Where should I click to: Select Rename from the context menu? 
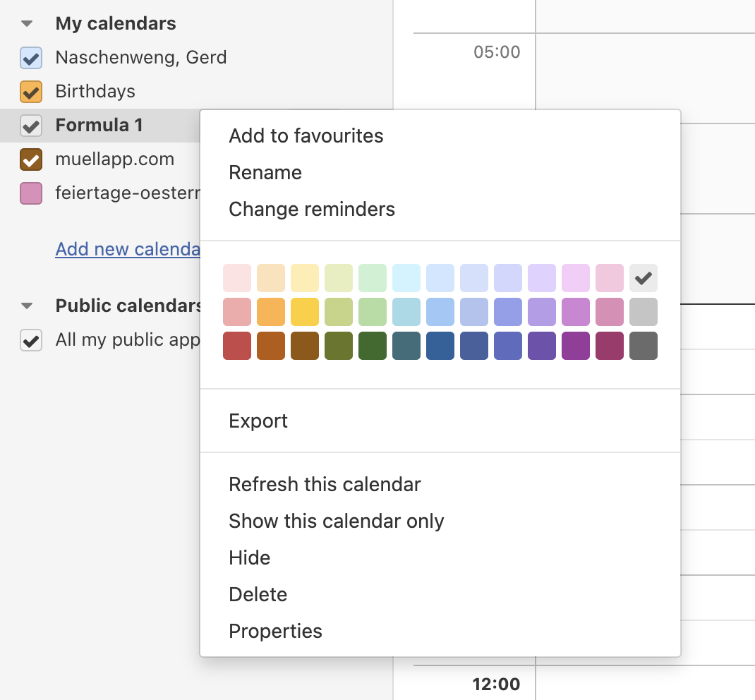click(265, 172)
